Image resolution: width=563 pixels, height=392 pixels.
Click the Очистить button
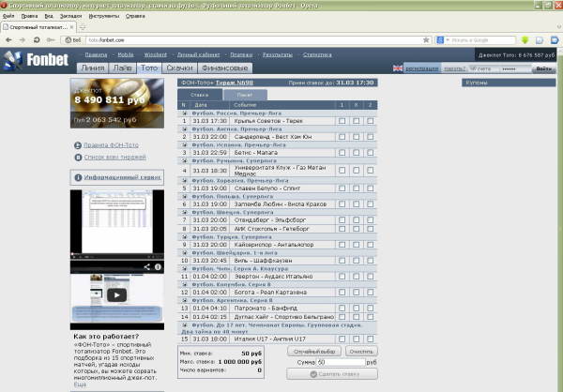click(x=360, y=350)
